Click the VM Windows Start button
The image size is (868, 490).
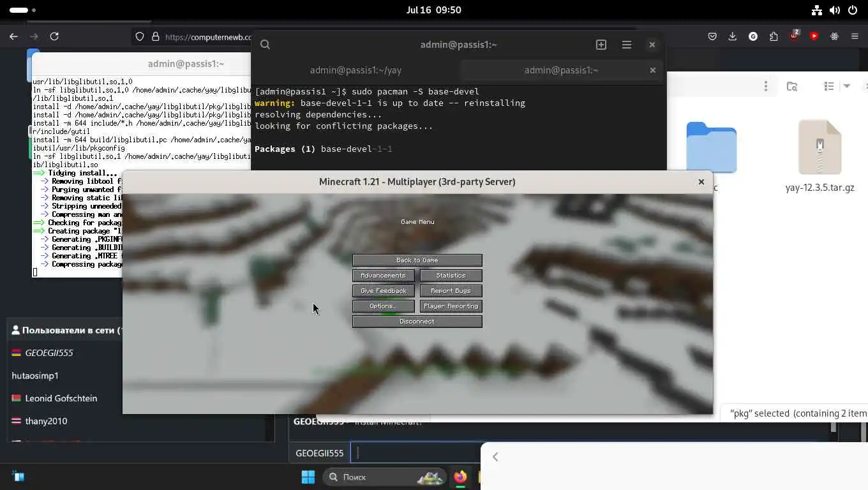coord(308,477)
